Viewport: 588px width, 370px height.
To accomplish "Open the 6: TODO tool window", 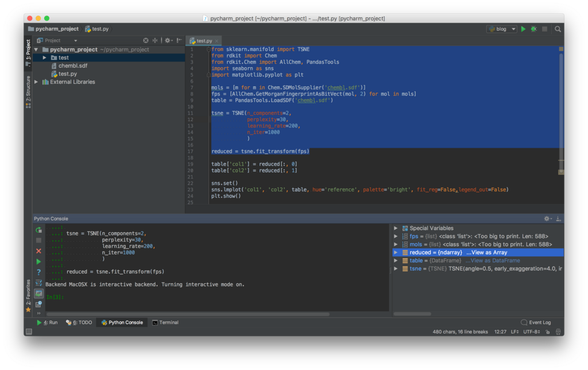I will point(79,322).
